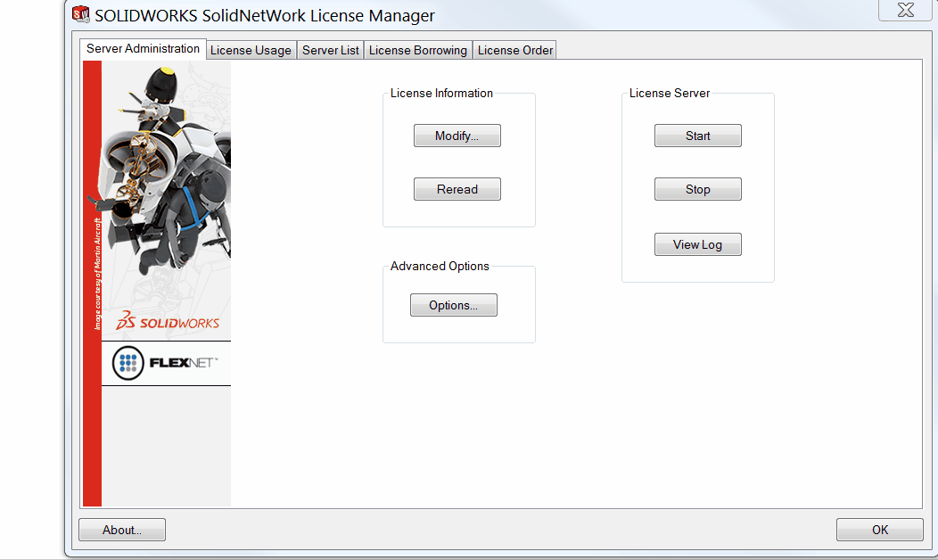Screen dimensions: 938x560
Task: Close the SolidNetWork License Manager window
Action: click(905, 10)
